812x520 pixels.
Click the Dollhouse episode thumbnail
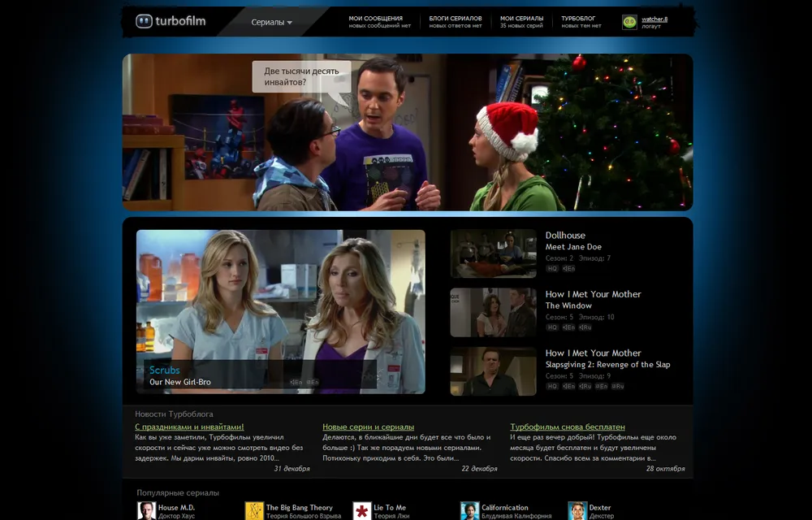(493, 253)
